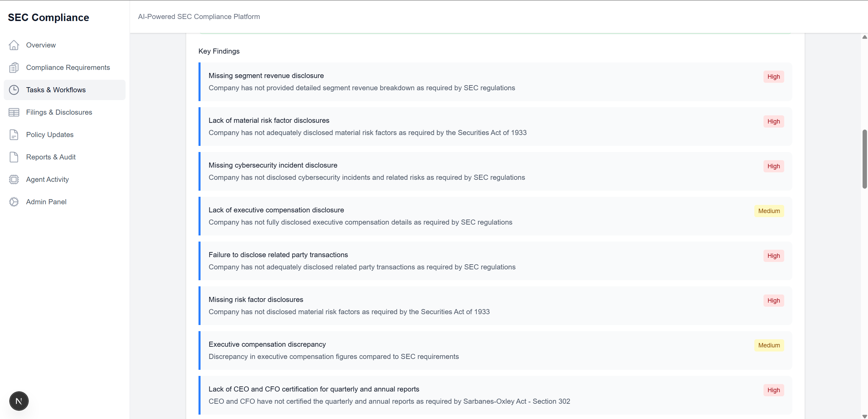The image size is (868, 419).
Task: Open the round N badge button
Action: click(x=19, y=401)
